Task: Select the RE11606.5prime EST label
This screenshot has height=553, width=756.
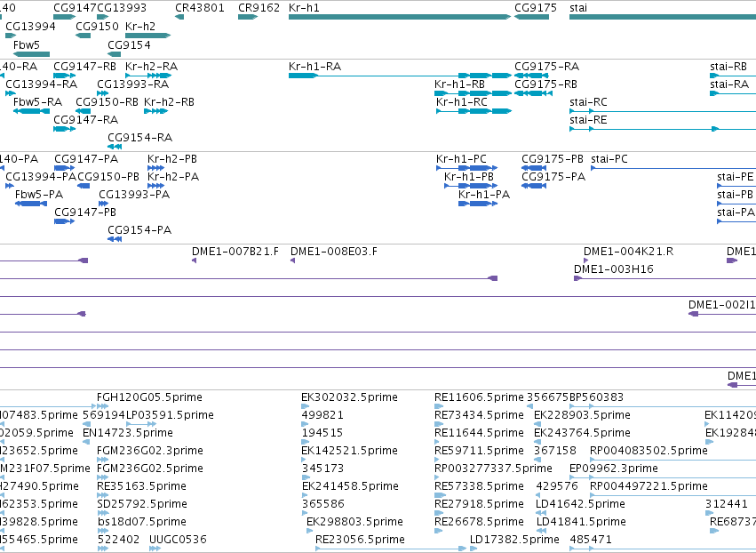Action: point(479,397)
